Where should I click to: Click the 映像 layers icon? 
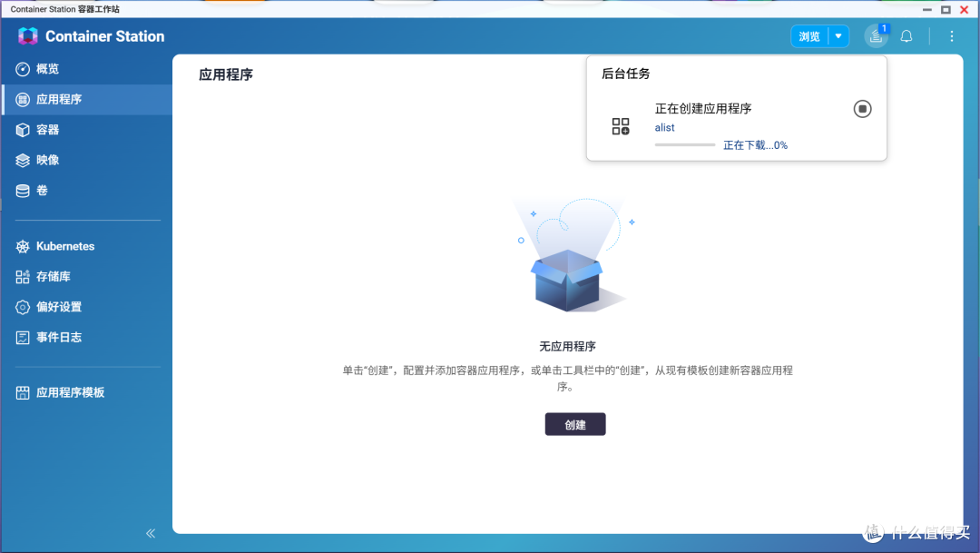[23, 160]
